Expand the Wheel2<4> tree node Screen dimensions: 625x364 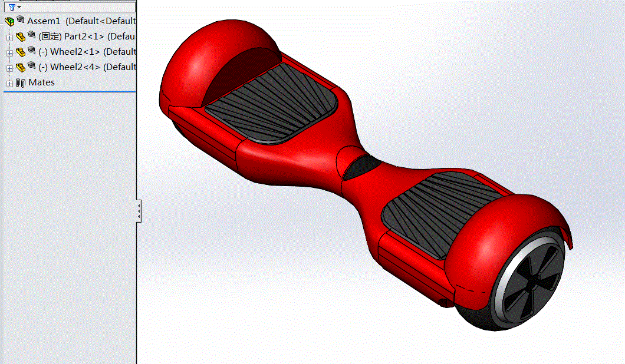9,68
